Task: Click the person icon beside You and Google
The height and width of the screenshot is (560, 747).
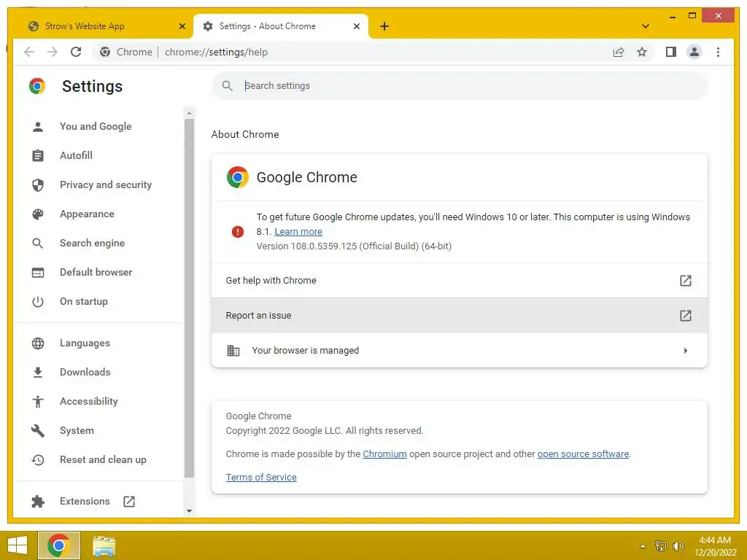Action: click(x=38, y=127)
